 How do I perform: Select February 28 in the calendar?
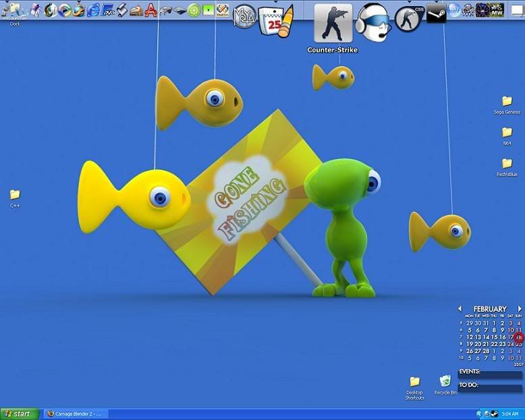click(x=486, y=351)
